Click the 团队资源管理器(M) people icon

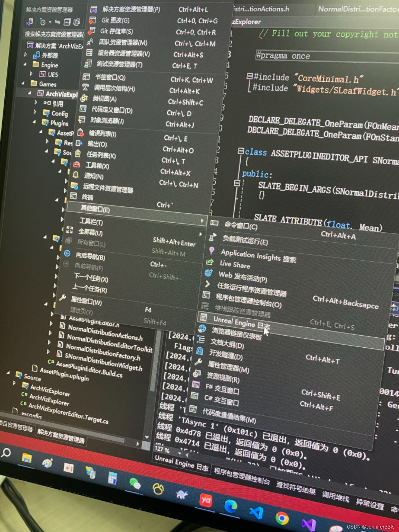pyautogui.click(x=90, y=42)
